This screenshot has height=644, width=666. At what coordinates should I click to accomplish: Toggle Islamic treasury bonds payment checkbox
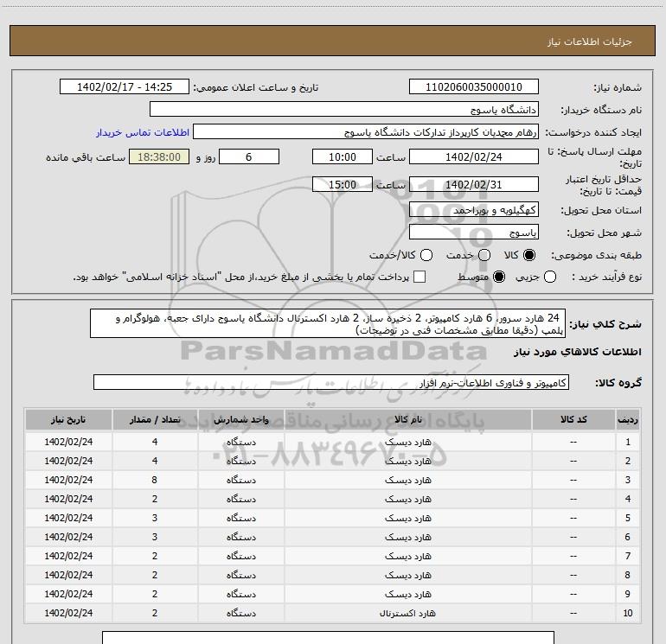419,277
